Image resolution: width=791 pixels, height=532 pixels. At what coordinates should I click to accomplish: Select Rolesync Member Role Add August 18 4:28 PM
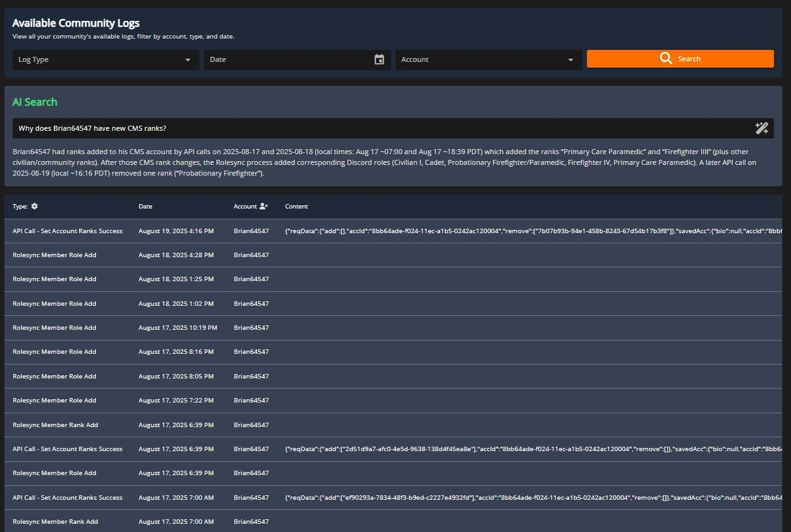(54, 255)
